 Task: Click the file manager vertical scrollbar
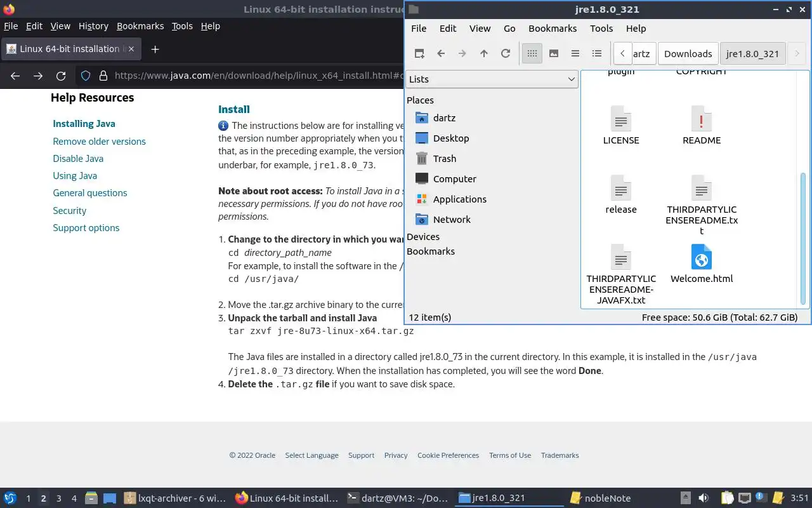tap(802, 238)
